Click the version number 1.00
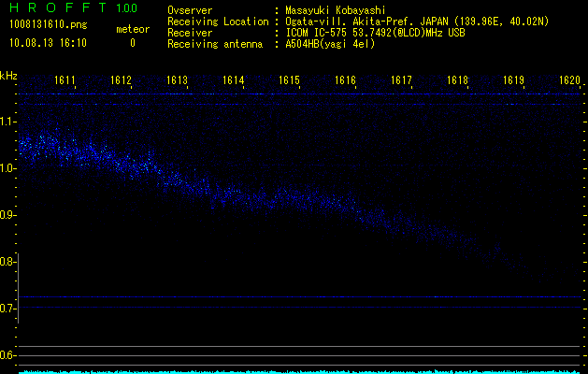The height and width of the screenshot is (374, 588). (x=125, y=9)
